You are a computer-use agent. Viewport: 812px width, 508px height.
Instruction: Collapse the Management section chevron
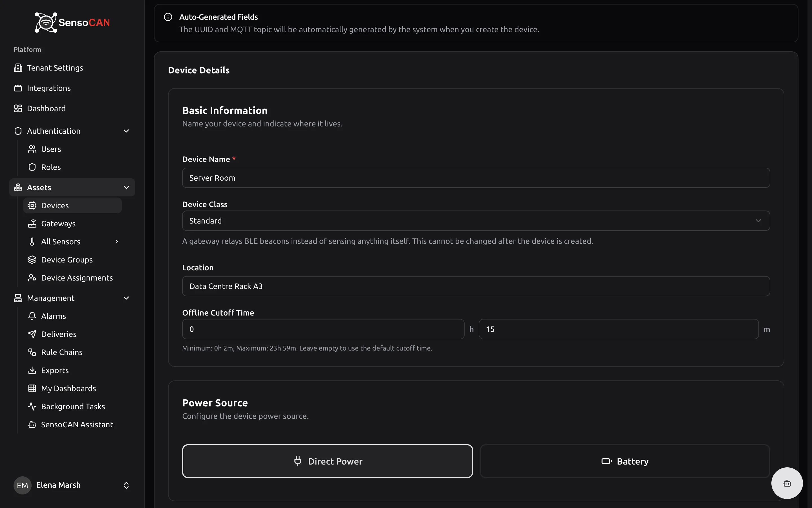tap(126, 298)
